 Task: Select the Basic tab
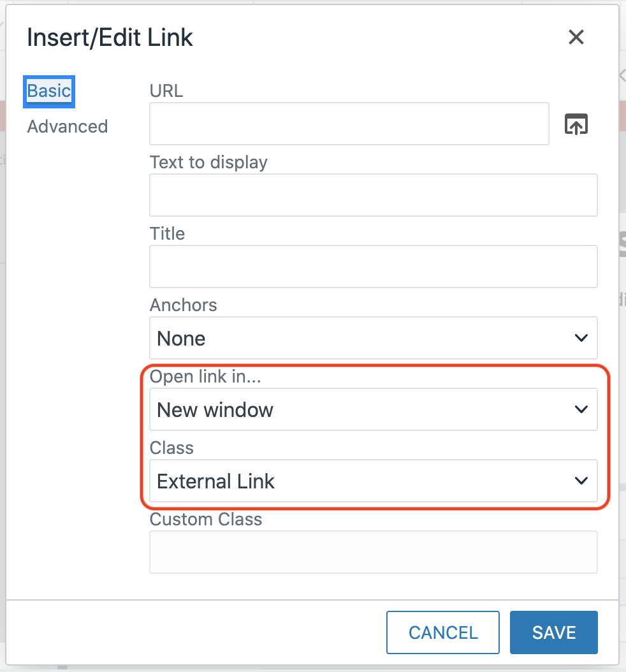click(48, 91)
